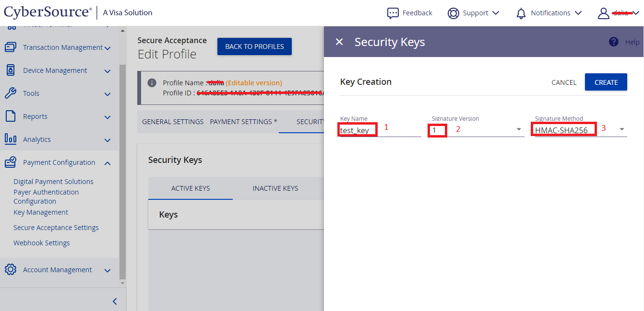Open Payer Authentication Configuration link
This screenshot has width=644, height=311.
click(x=46, y=196)
